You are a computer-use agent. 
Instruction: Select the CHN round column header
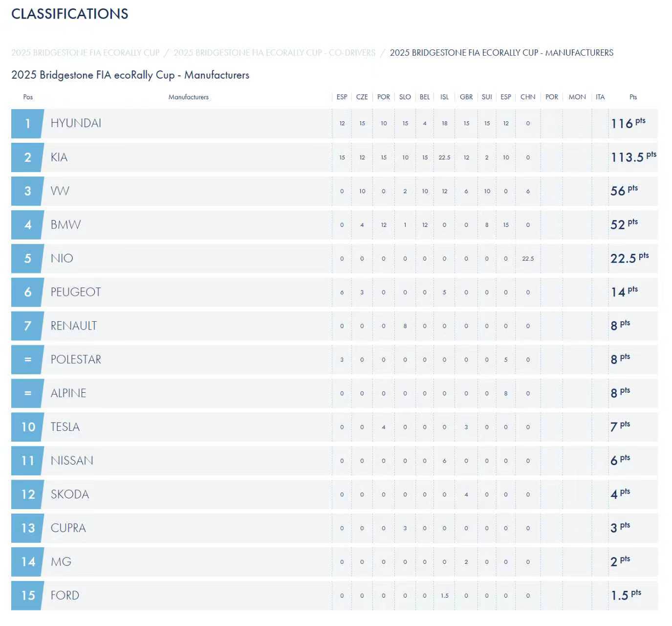pyautogui.click(x=528, y=97)
